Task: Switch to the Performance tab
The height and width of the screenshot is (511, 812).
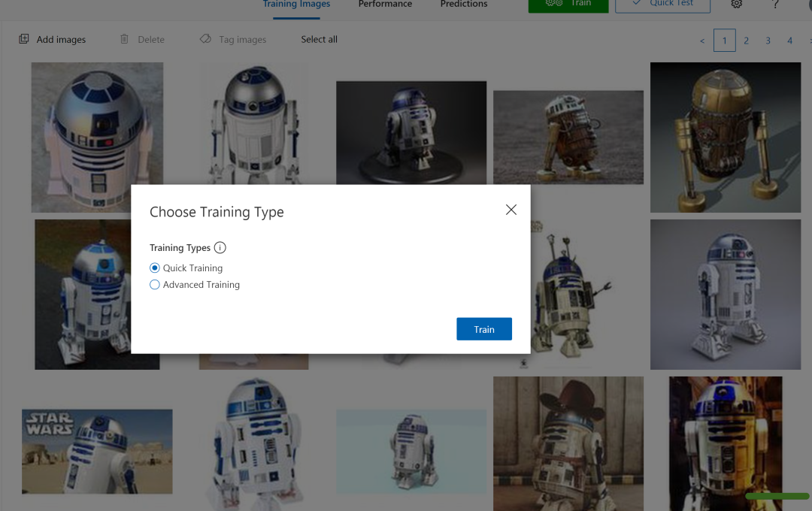Action: (385, 5)
